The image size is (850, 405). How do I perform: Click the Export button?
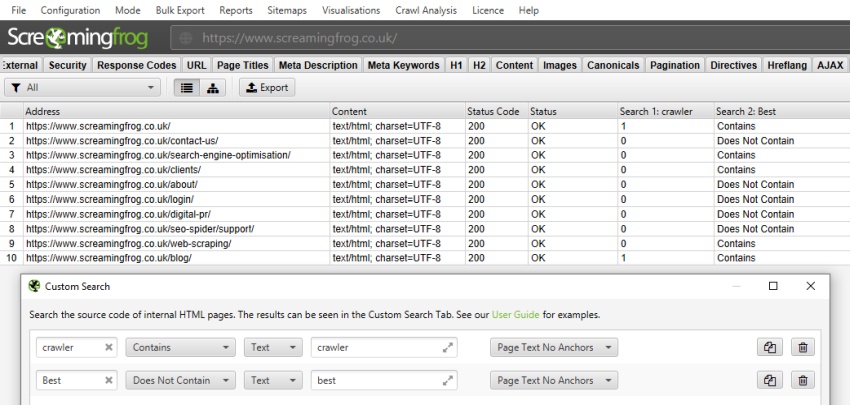click(267, 88)
